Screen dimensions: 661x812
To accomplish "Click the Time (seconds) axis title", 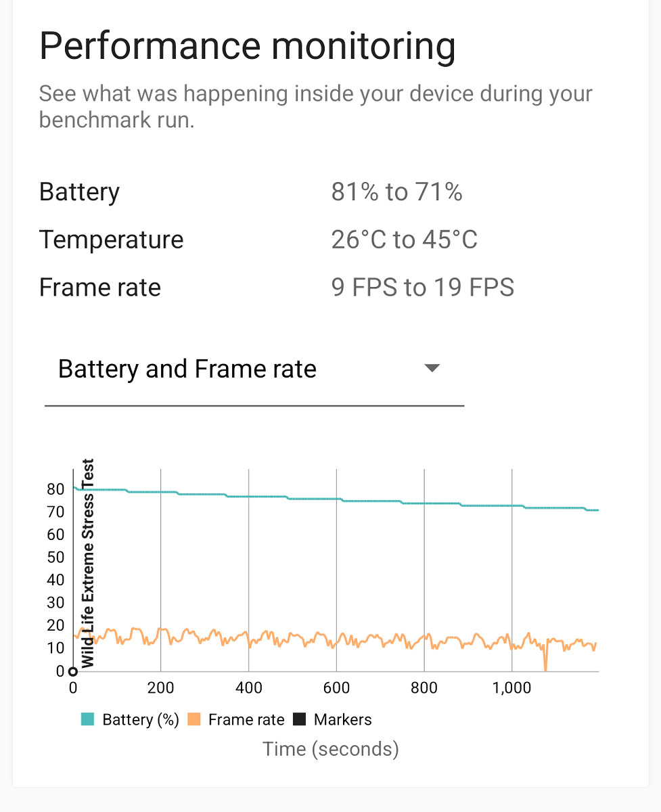I will (x=330, y=749).
